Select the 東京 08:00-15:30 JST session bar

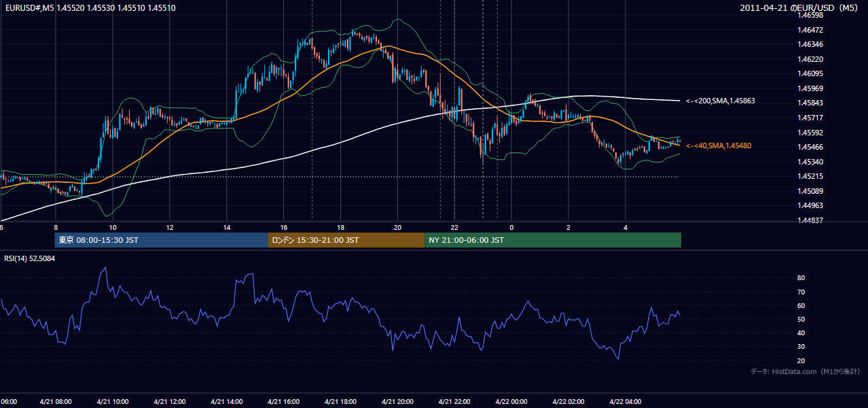click(x=162, y=240)
